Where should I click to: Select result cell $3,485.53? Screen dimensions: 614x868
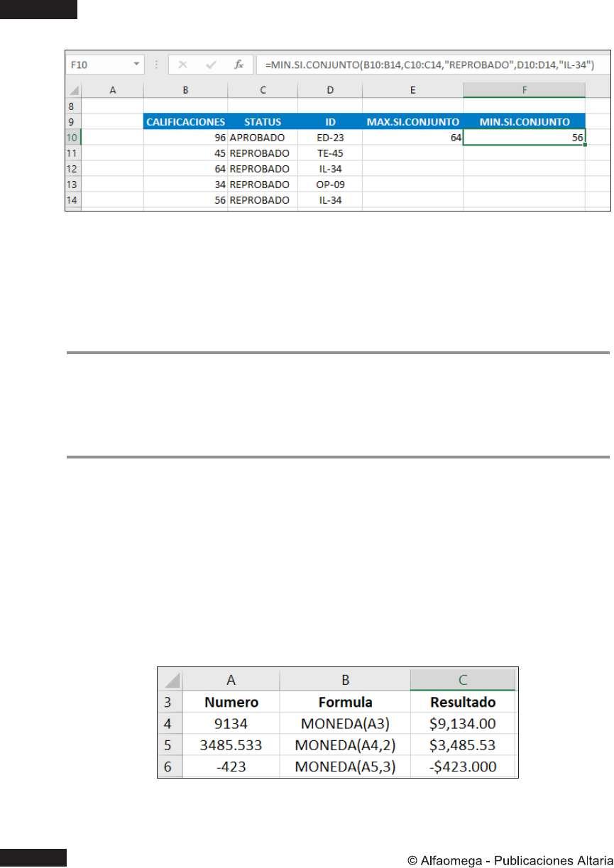(464, 745)
